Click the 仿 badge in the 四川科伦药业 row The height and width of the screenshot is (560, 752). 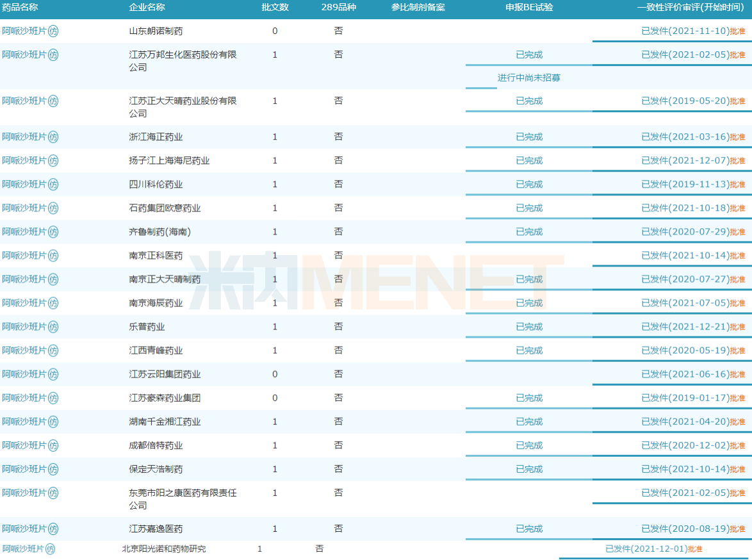[x=53, y=185]
